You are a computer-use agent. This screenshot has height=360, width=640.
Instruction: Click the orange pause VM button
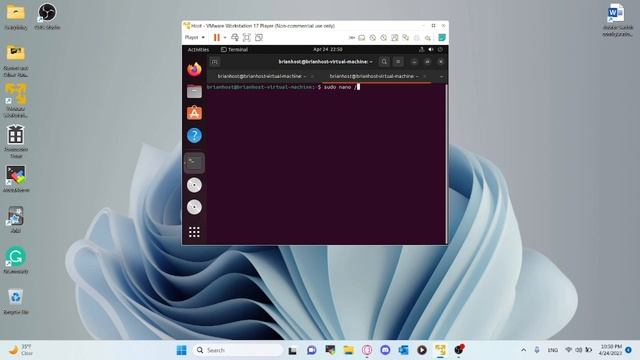coord(217,38)
